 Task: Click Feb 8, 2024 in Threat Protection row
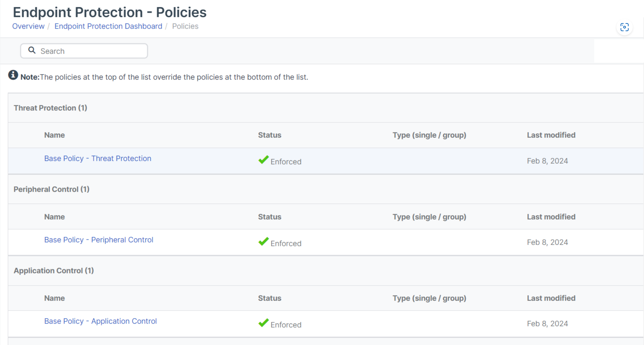pos(547,161)
